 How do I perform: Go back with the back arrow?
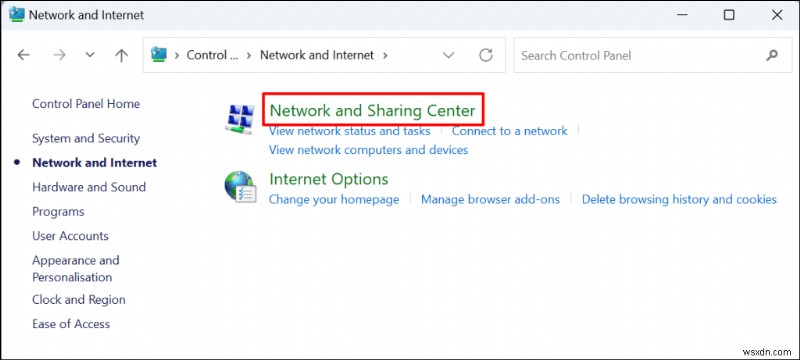click(23, 55)
